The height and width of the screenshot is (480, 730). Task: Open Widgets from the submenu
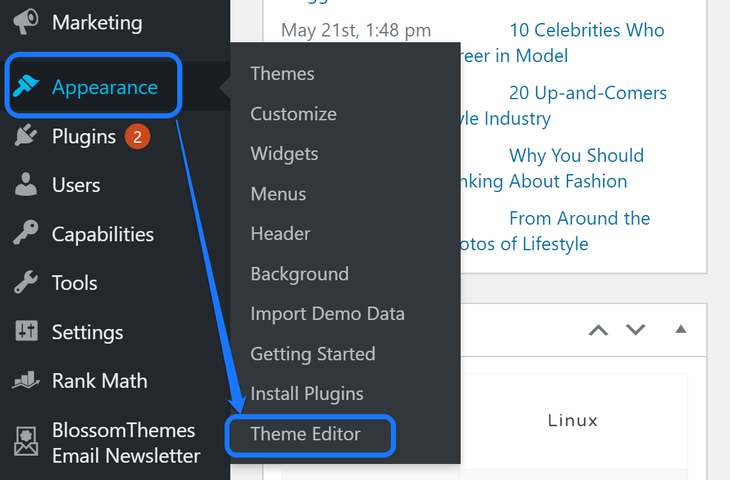pos(284,154)
